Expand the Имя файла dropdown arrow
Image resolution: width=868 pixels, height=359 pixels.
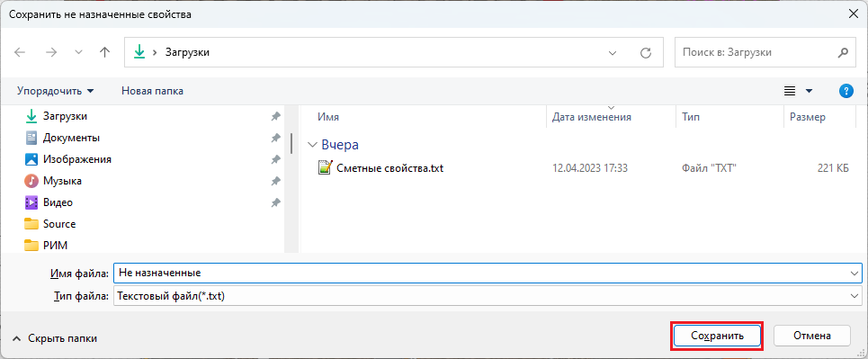click(855, 274)
